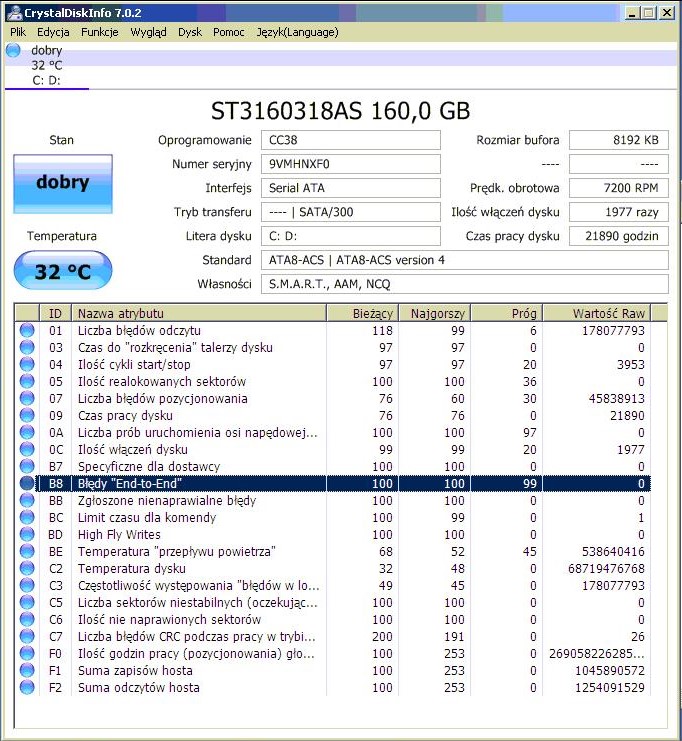Click status orb for attribute F1
682x741 pixels.
pos(27,671)
